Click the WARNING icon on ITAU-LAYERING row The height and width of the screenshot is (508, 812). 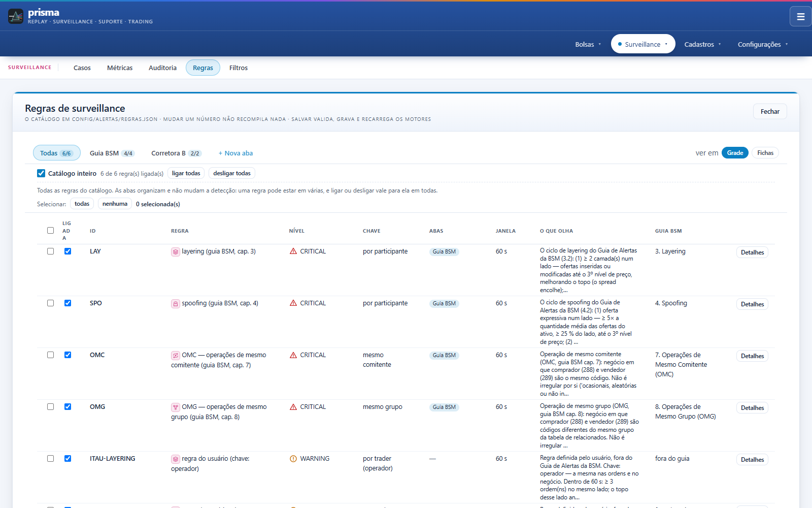click(x=293, y=459)
